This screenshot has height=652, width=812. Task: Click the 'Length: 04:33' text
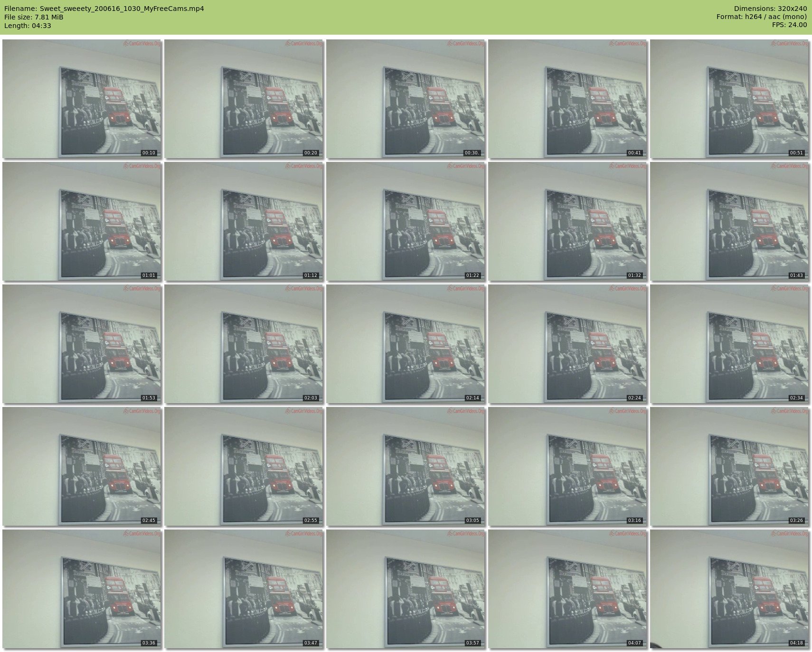[x=28, y=26]
